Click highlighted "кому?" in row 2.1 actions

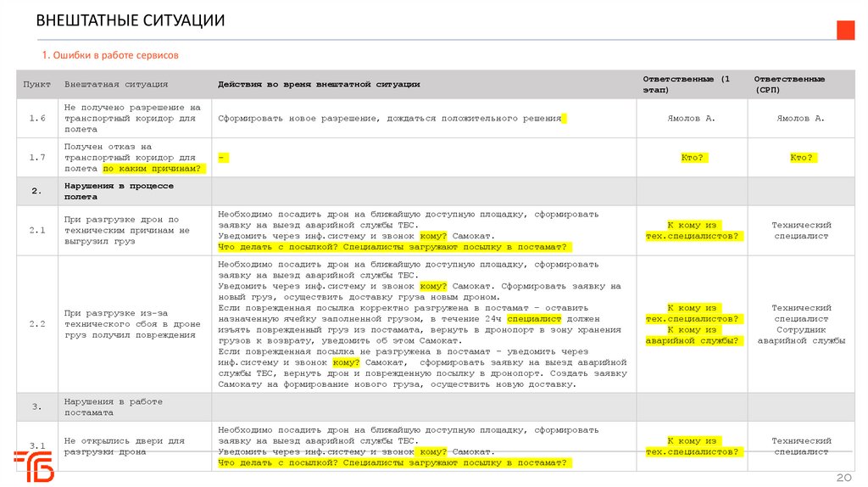(433, 236)
